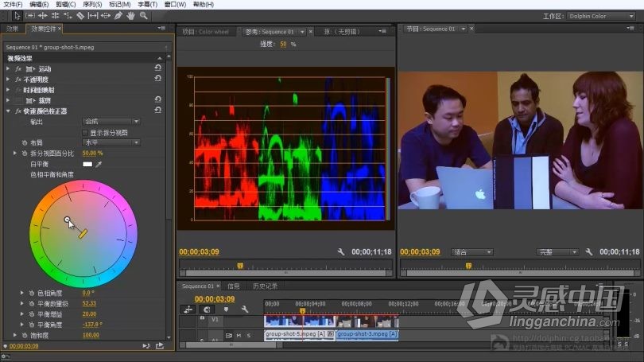644x362 pixels.
Task: Click the timeline nest sequence icon
Action: click(188, 309)
